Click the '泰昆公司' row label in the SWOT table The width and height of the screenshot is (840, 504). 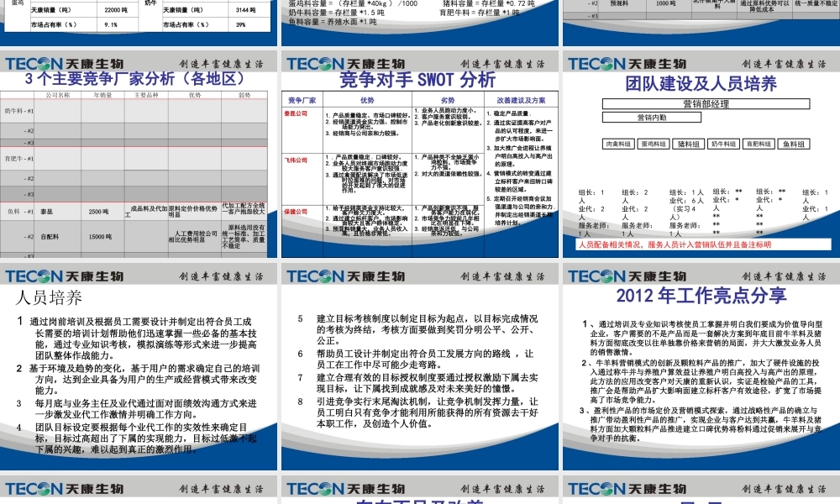(x=296, y=113)
